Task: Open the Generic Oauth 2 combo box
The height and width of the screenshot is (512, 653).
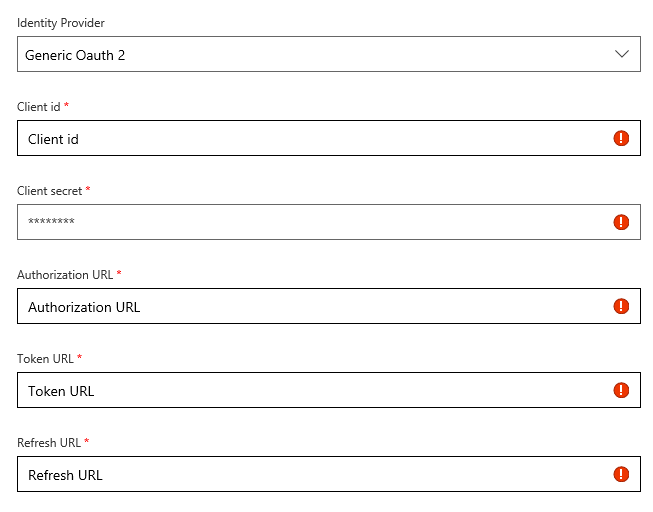Action: pos(300,54)
